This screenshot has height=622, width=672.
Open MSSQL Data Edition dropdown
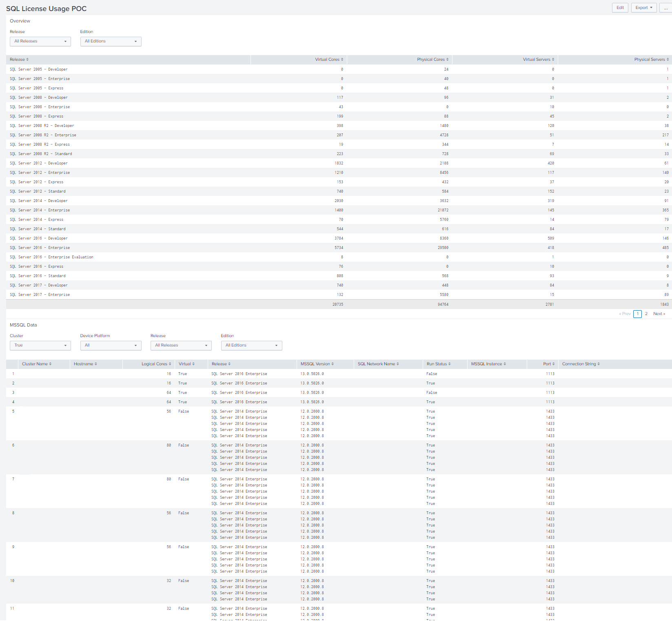click(251, 346)
